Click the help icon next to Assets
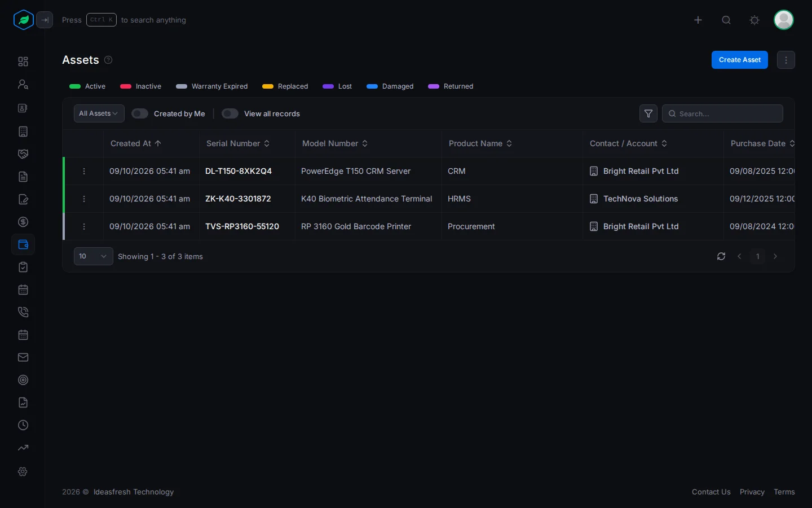This screenshot has height=508, width=812. tap(108, 60)
